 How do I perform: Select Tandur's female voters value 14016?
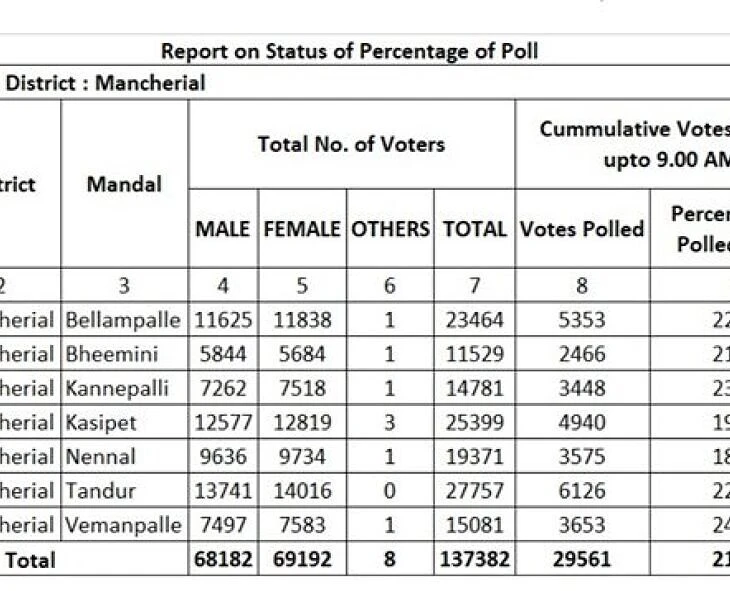tap(302, 491)
